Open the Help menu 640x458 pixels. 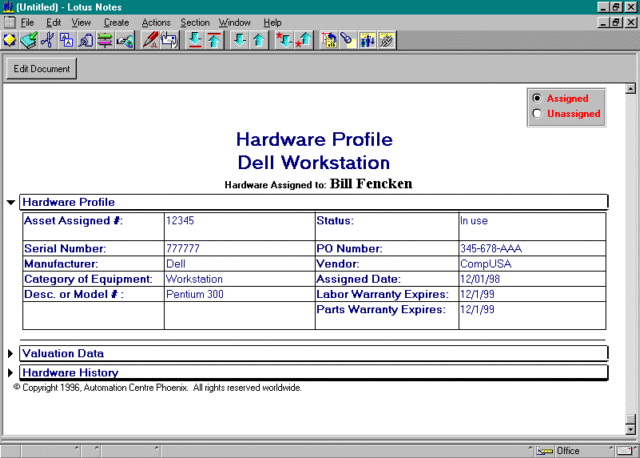tap(272, 22)
